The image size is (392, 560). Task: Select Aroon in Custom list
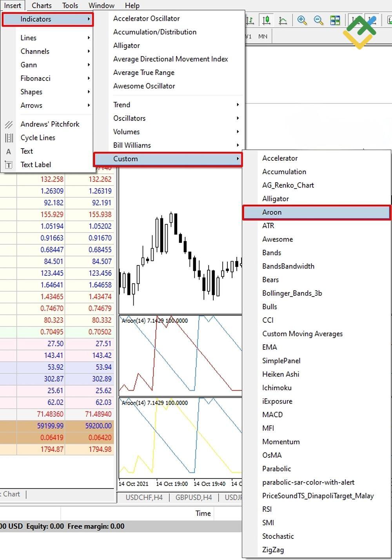coord(317,212)
